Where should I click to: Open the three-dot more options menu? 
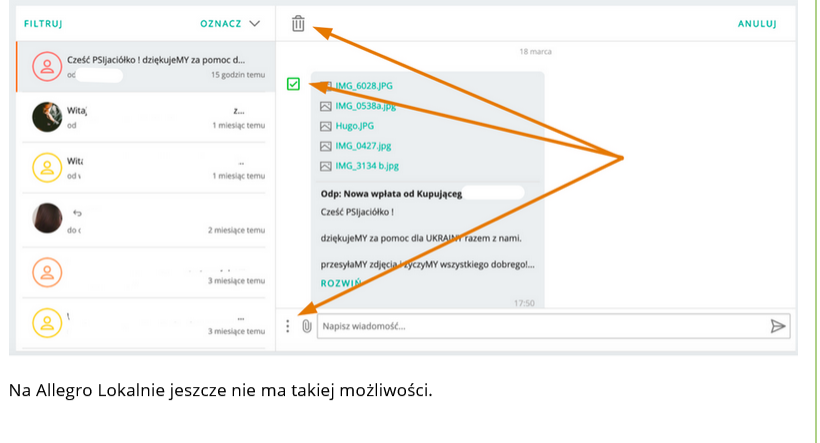point(288,326)
